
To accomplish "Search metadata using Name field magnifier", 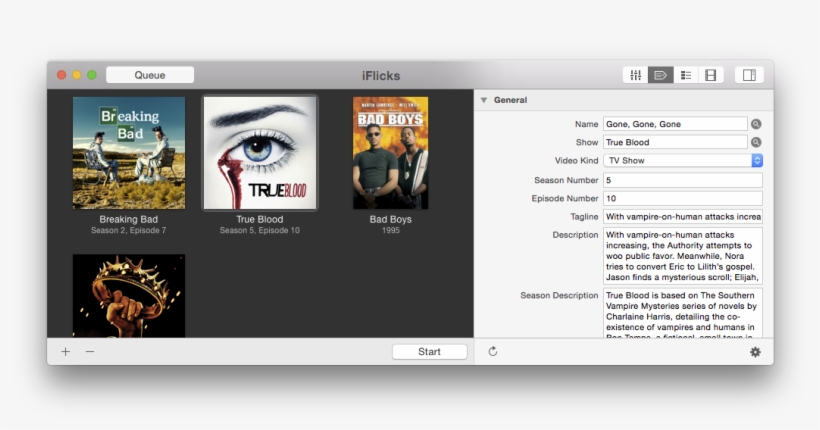I will tap(756, 124).
